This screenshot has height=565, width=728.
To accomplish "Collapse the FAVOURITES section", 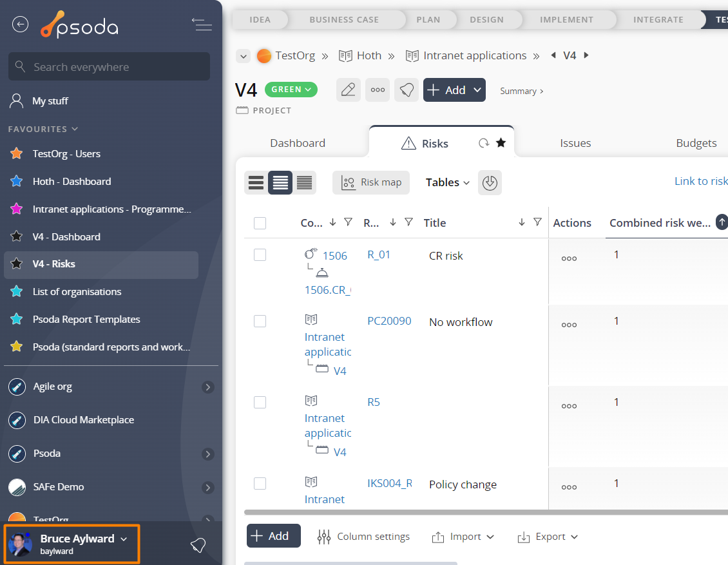I will click(43, 129).
